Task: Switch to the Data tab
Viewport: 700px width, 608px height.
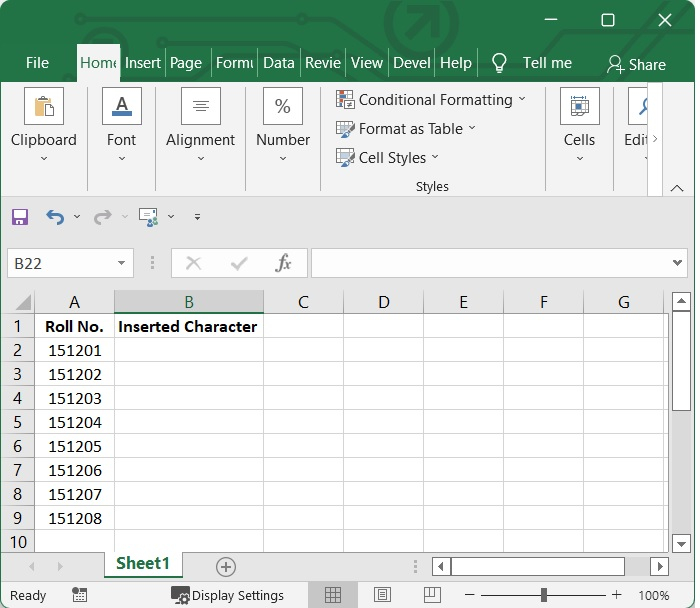Action: [279, 62]
